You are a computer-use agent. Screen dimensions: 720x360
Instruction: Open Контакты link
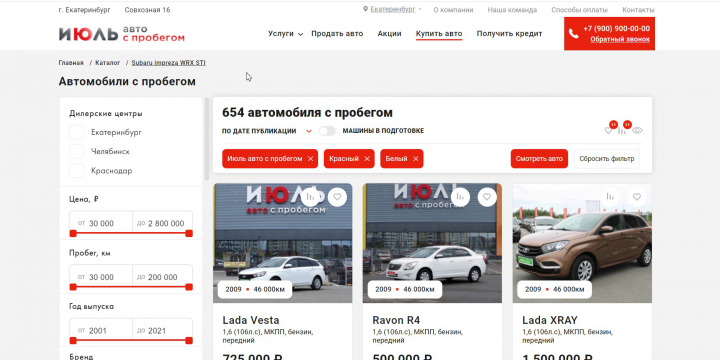tap(638, 10)
